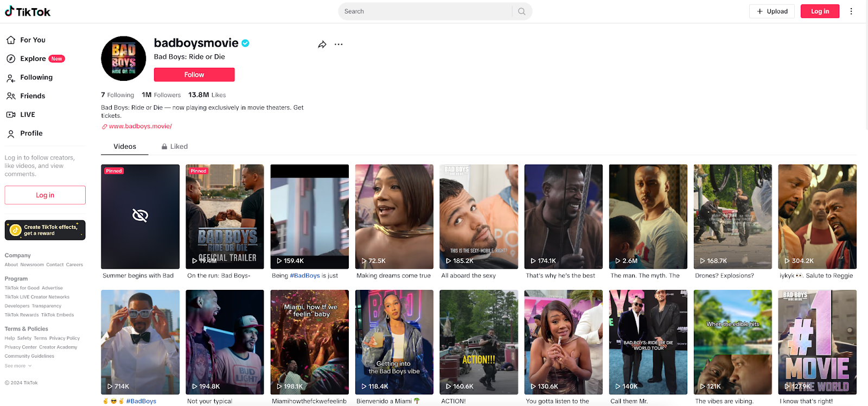
Task: Switch to the Videos tab
Action: [125, 147]
